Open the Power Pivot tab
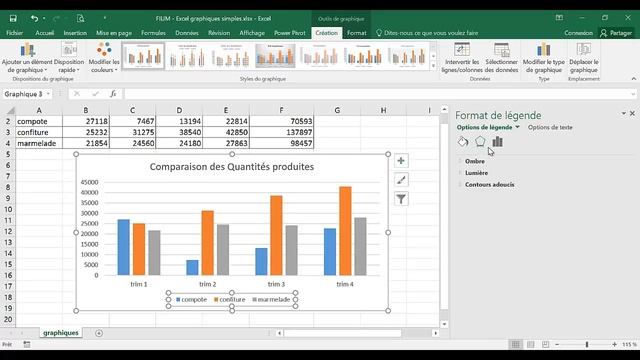Screen dimensions: 640x360 click(x=290, y=33)
